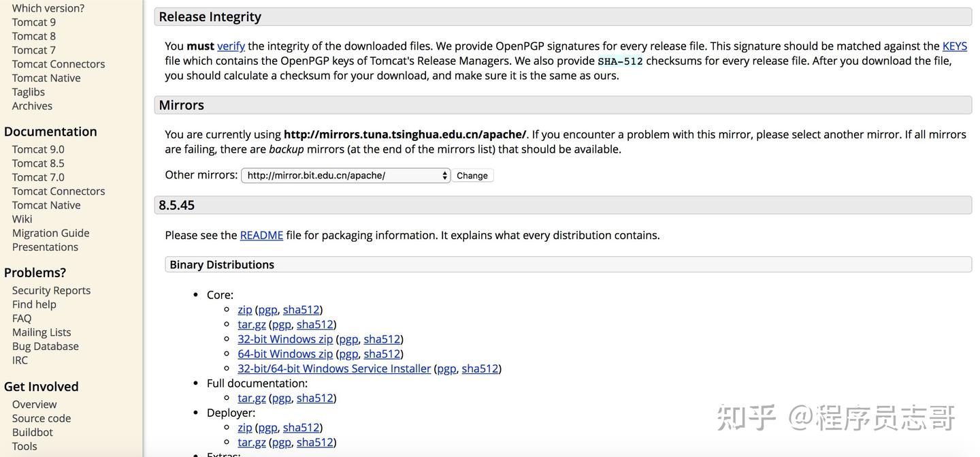Download the Deployer zip file
980x457 pixels.
click(x=245, y=428)
